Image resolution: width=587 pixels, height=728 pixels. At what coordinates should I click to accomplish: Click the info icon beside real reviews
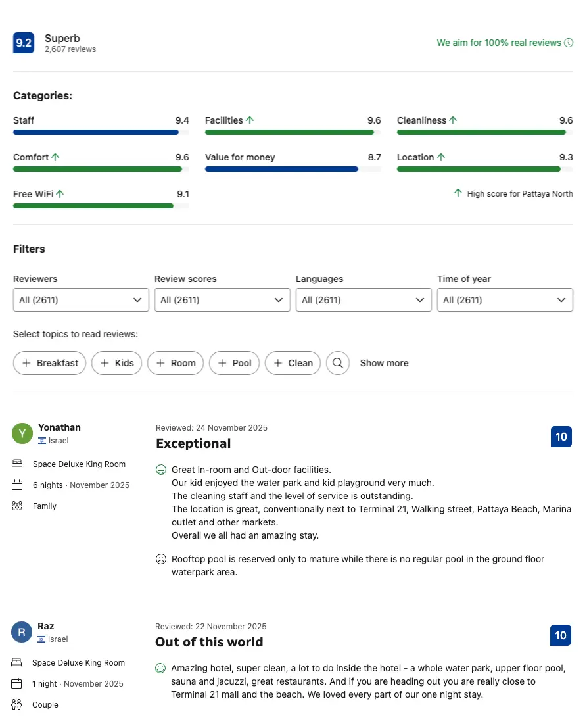pos(569,43)
